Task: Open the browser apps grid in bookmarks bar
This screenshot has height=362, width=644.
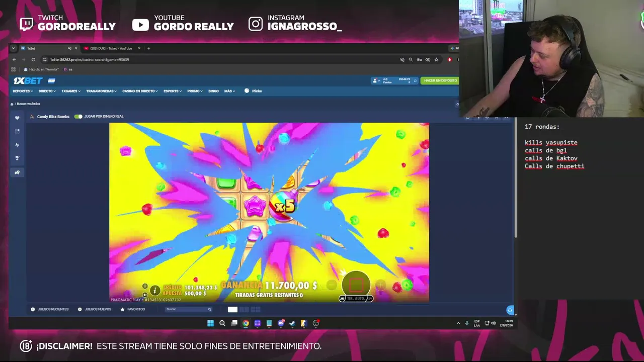Action: 14,69
